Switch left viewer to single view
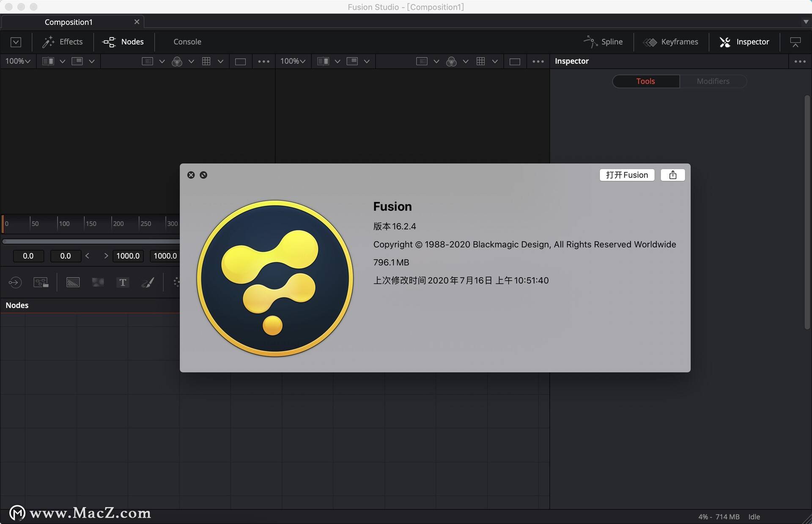Image resolution: width=812 pixels, height=524 pixels. click(x=240, y=62)
